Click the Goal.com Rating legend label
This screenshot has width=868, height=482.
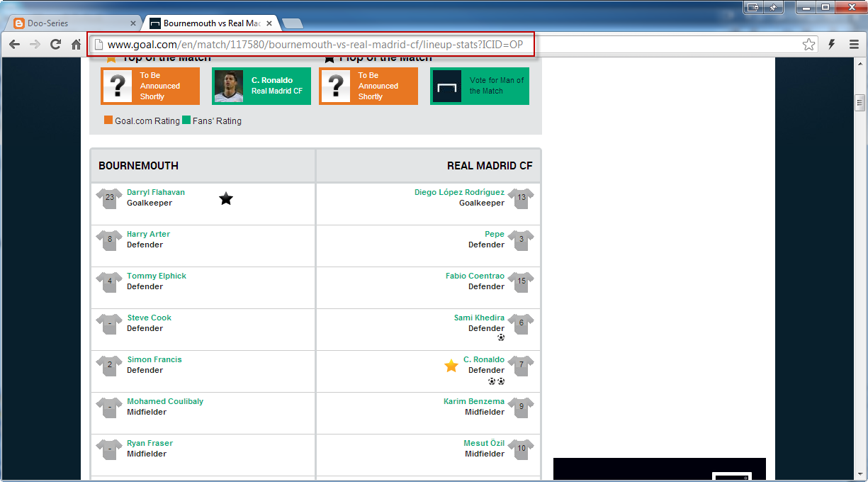(x=147, y=121)
